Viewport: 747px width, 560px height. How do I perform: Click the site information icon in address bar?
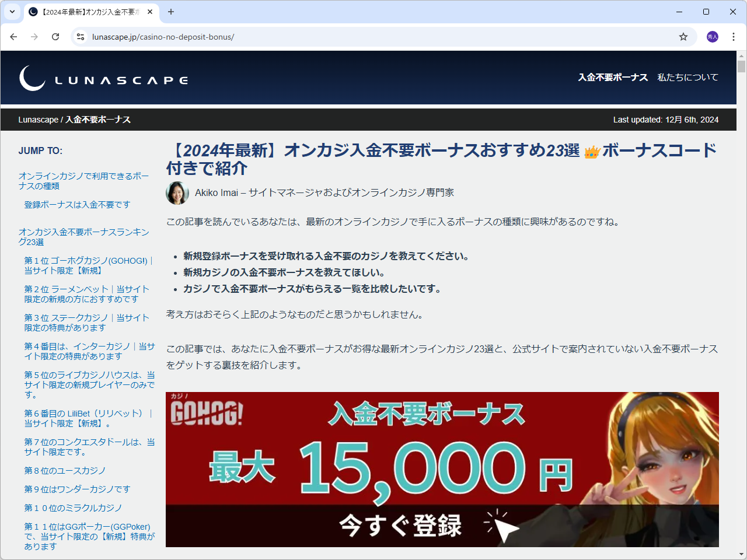[79, 36]
